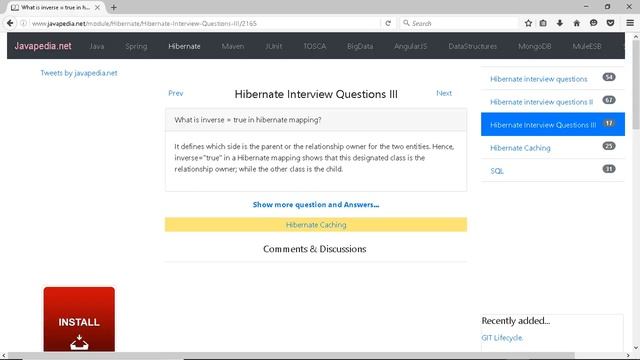Screen dimensions: 640x360
Task: Click the question heading about inverse = true
Action: point(248,120)
